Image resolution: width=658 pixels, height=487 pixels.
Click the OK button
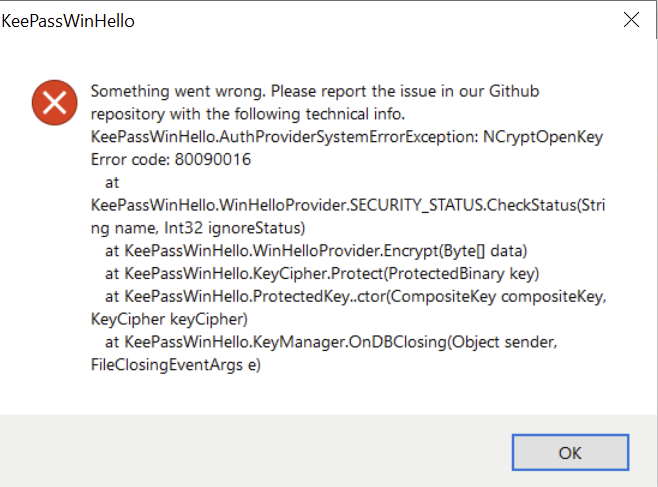[x=569, y=452]
